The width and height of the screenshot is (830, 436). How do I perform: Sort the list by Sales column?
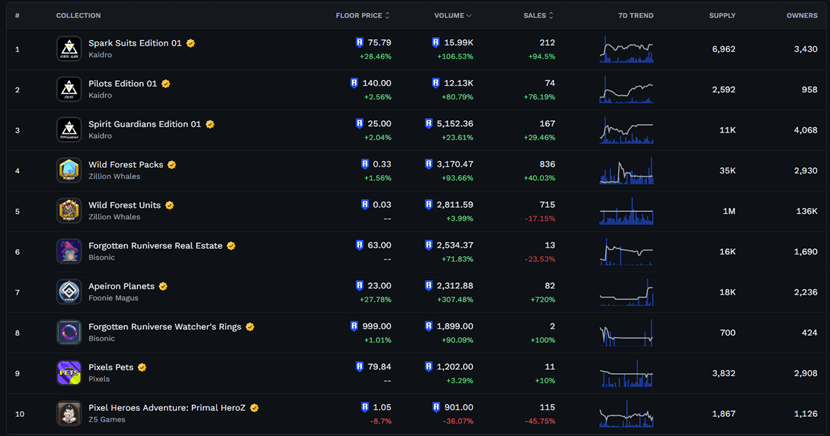coord(538,16)
